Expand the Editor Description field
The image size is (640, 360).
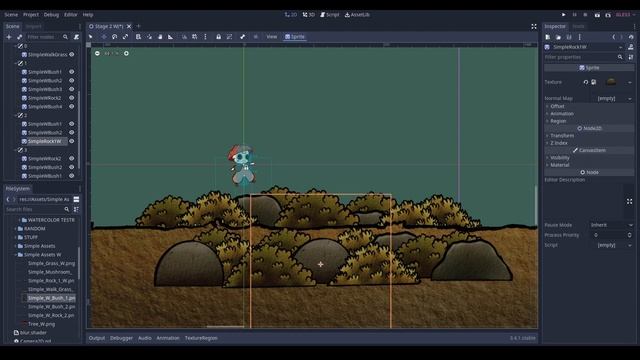pyautogui.click(x=629, y=201)
